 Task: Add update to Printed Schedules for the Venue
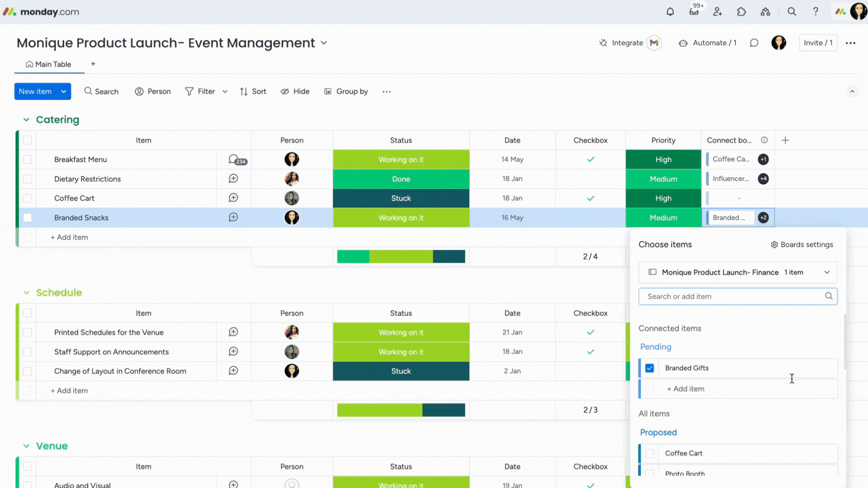tap(233, 332)
